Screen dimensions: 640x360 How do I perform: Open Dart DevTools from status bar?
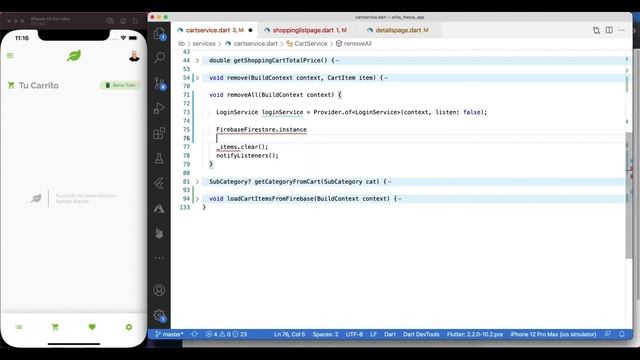pyautogui.click(x=421, y=334)
